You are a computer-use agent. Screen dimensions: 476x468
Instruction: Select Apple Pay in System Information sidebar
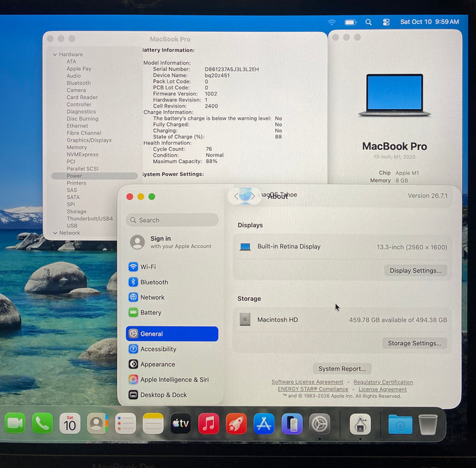click(x=79, y=69)
